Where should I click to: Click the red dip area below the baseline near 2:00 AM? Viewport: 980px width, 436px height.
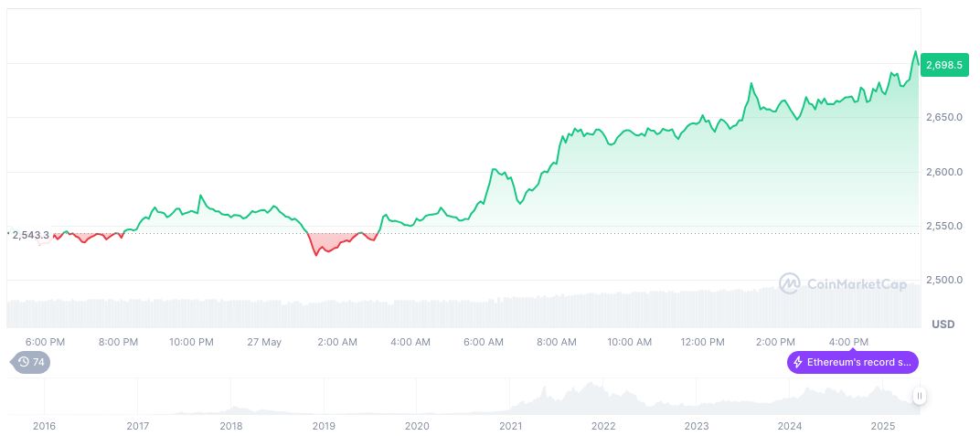tap(326, 244)
